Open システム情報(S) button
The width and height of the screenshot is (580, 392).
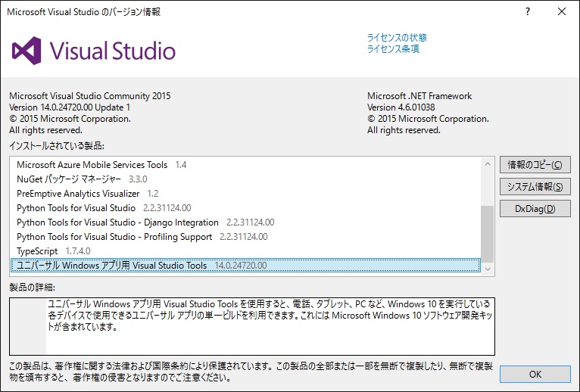(535, 187)
